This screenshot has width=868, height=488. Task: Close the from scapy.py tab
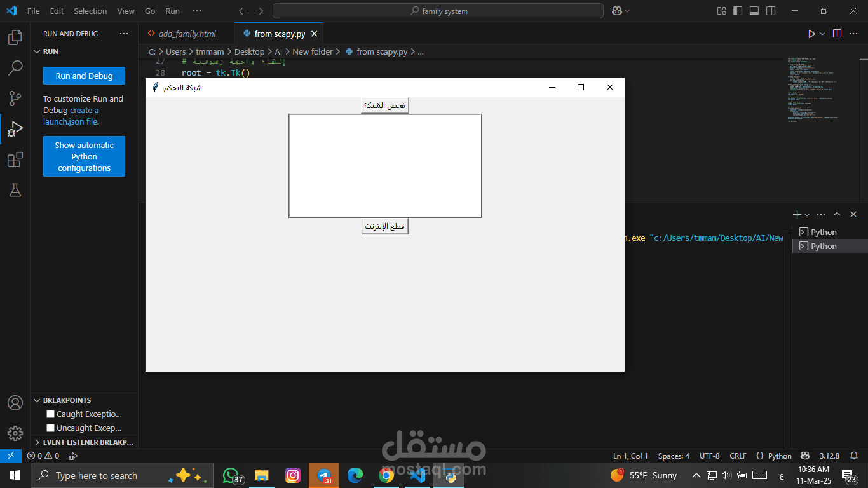314,34
